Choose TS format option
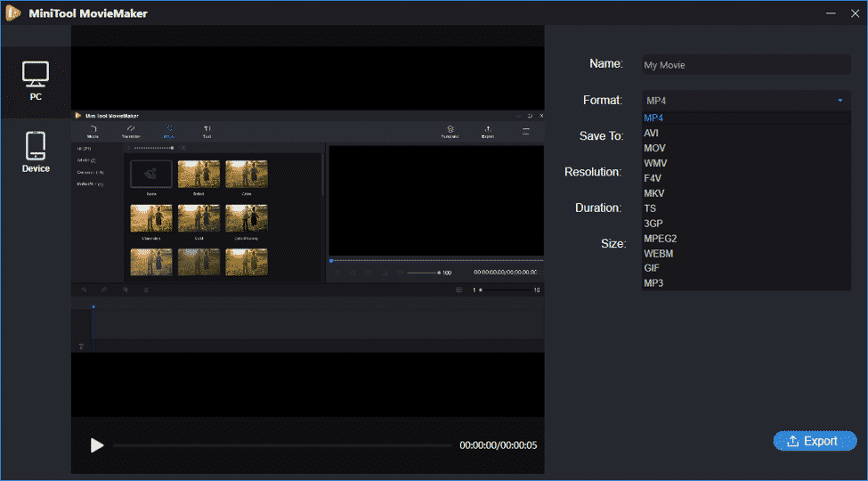The width and height of the screenshot is (868, 481). point(746,208)
